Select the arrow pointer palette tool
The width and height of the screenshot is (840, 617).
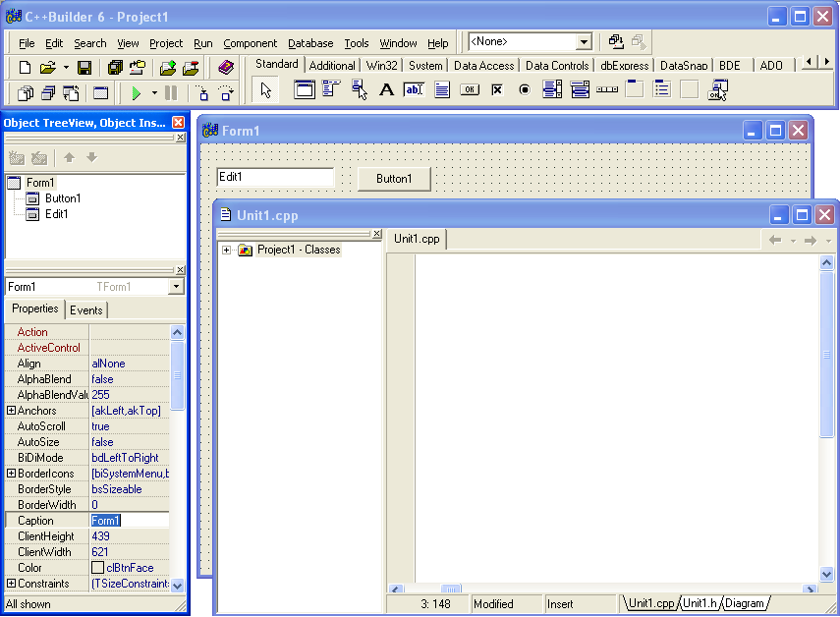[265, 90]
